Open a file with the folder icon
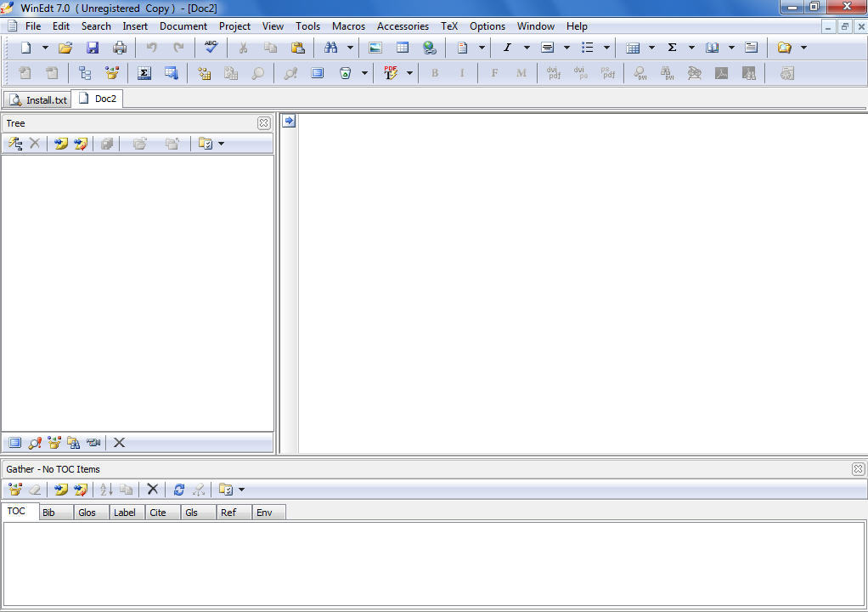Viewport: 868px width, 612px height. point(65,48)
